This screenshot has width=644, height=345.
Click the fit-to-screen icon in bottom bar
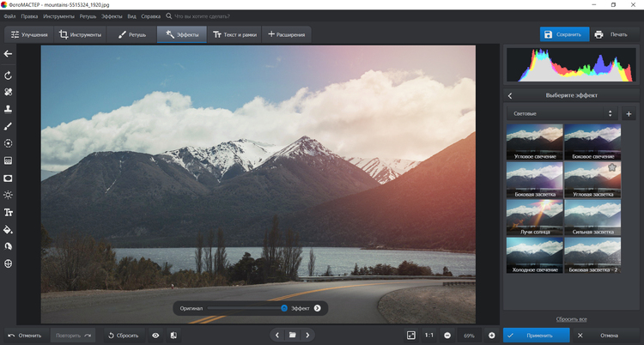(411, 335)
